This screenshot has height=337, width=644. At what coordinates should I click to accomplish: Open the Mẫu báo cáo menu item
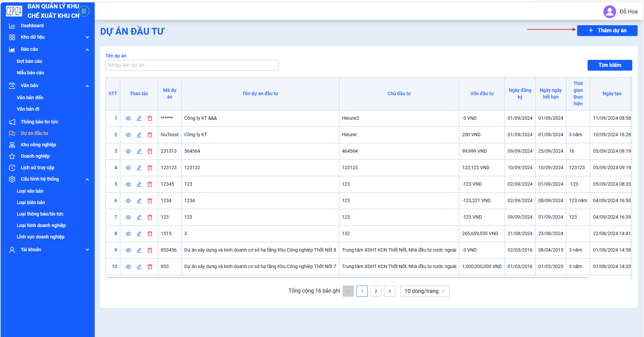tap(31, 73)
